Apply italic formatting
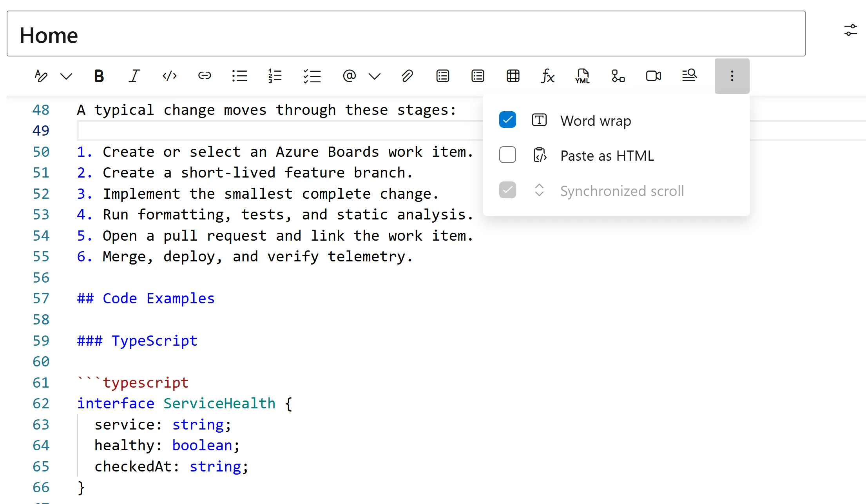This screenshot has height=504, width=866. [134, 76]
